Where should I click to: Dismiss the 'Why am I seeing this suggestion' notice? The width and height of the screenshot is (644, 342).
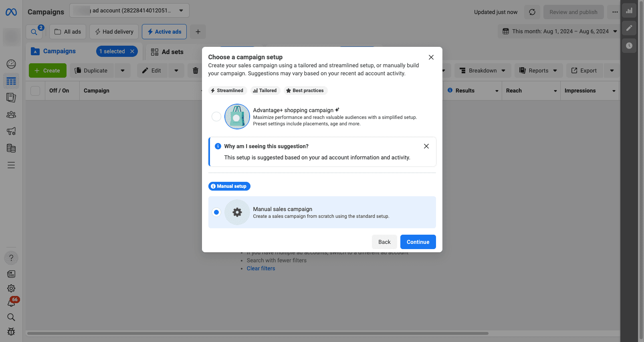click(x=426, y=146)
